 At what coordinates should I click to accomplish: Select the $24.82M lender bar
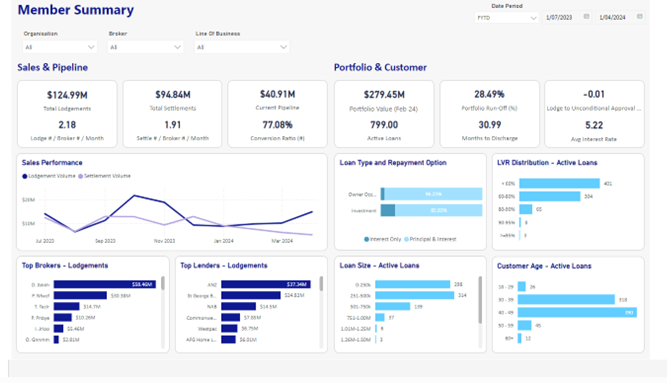point(251,295)
